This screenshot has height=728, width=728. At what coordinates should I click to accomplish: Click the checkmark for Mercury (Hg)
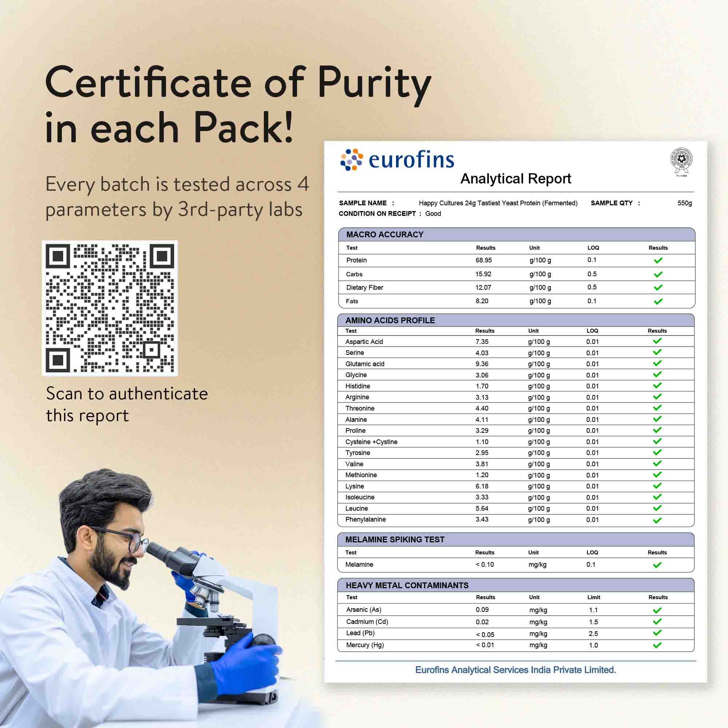click(x=657, y=645)
